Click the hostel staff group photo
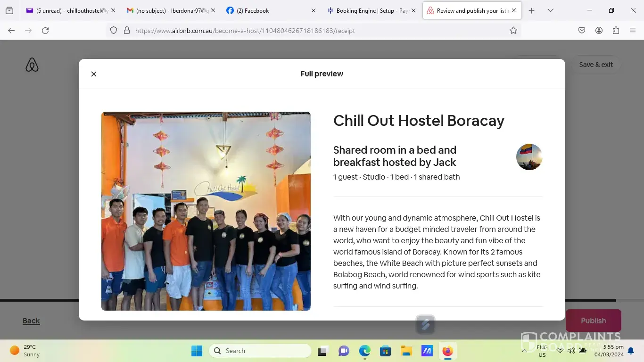The width and height of the screenshot is (644, 362). pyautogui.click(x=206, y=211)
